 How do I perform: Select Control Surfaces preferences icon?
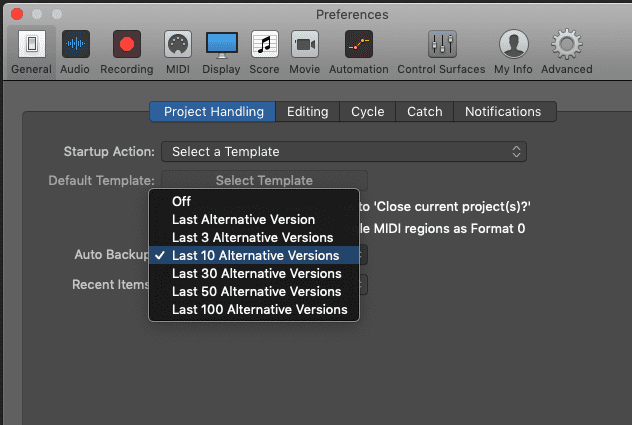click(x=441, y=52)
